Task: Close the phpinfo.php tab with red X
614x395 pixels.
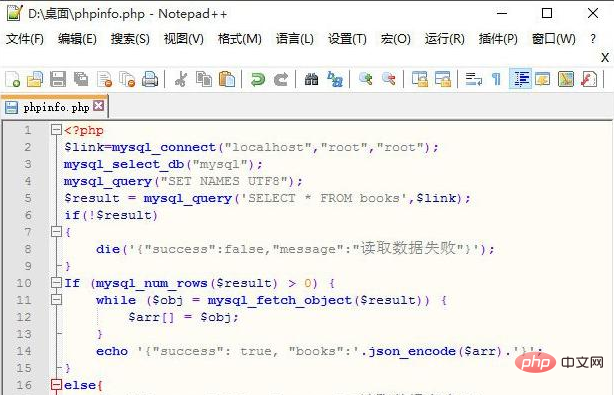Action: [99, 106]
